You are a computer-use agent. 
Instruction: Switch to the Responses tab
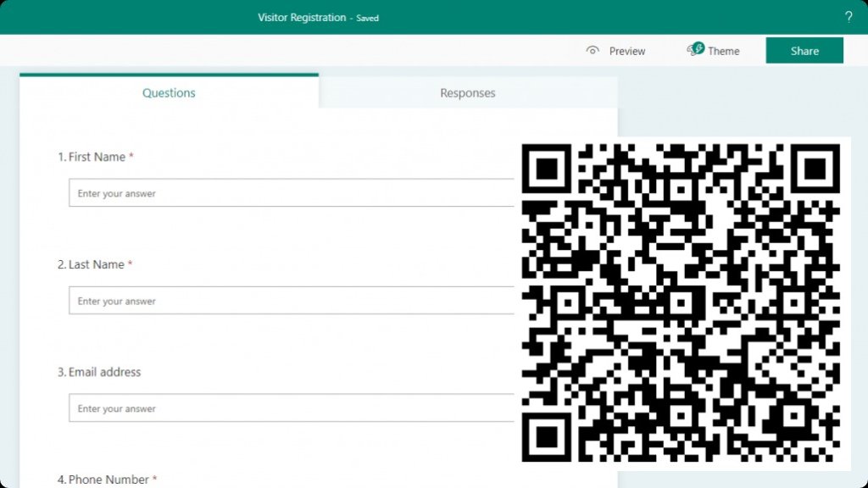[467, 93]
